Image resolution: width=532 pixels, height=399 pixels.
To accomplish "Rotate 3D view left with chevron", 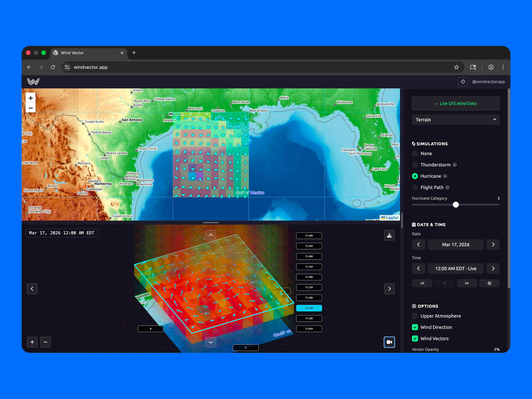I will click(32, 289).
